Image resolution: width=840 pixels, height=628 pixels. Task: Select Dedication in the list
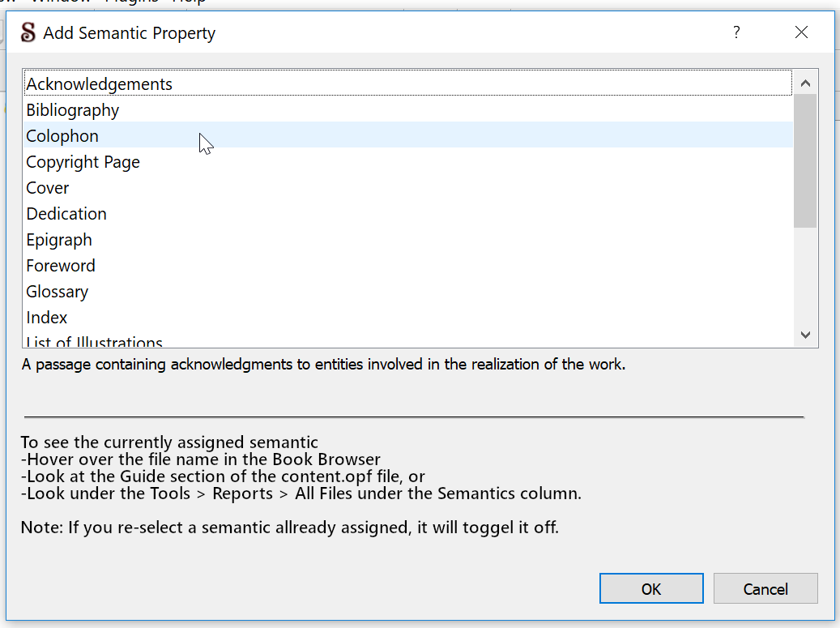[x=66, y=214]
